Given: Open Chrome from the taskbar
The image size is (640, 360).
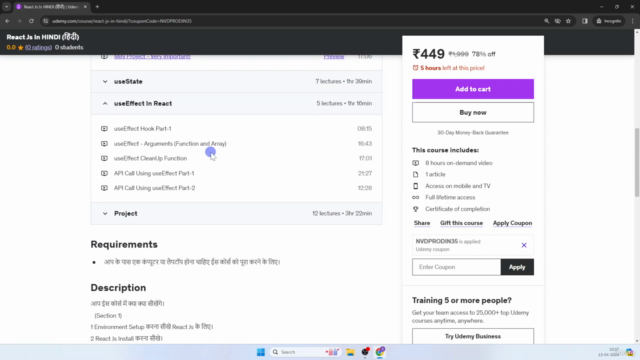Looking at the screenshot, I should tap(380, 352).
